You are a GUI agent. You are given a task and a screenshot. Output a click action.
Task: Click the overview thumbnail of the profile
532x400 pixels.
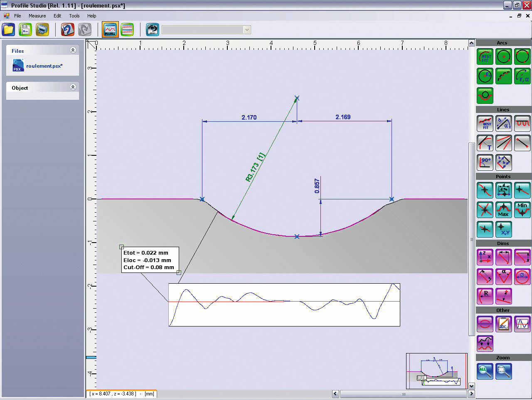436,371
